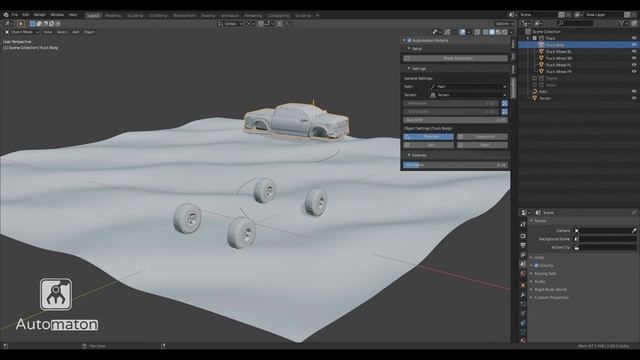Open the viewport Select menu
Image resolution: width=640 pixels, height=360 pixels.
(62, 32)
